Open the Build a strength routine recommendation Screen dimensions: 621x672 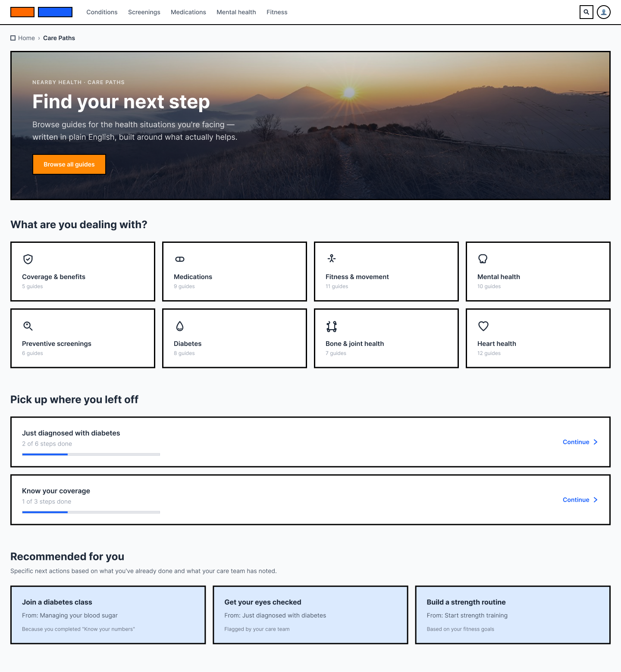pyautogui.click(x=513, y=615)
